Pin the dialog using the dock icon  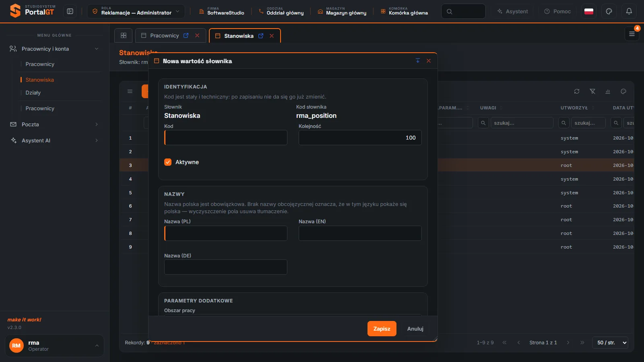tap(418, 61)
